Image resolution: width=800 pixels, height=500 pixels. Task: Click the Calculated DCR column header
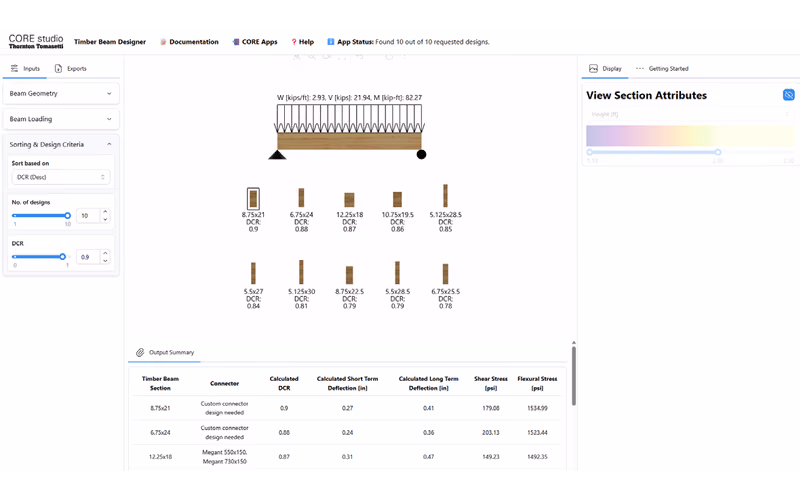[x=284, y=383]
